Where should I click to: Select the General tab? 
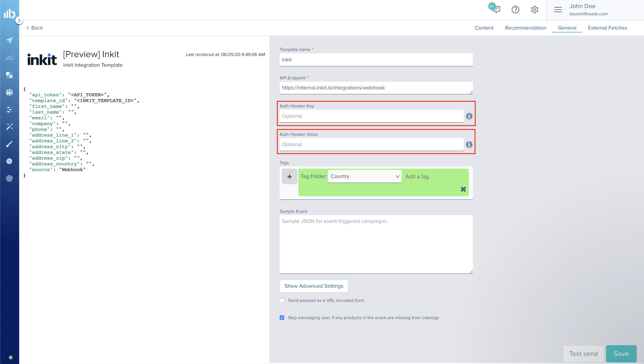(567, 28)
